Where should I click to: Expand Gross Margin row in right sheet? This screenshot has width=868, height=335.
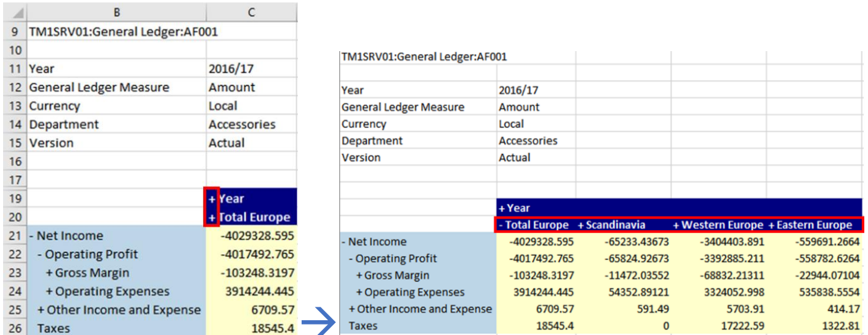point(360,275)
